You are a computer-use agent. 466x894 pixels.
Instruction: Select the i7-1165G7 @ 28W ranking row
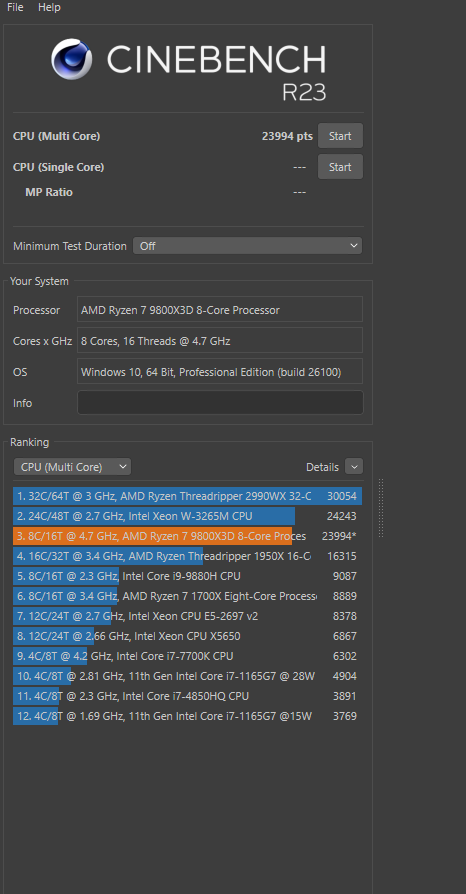point(188,676)
